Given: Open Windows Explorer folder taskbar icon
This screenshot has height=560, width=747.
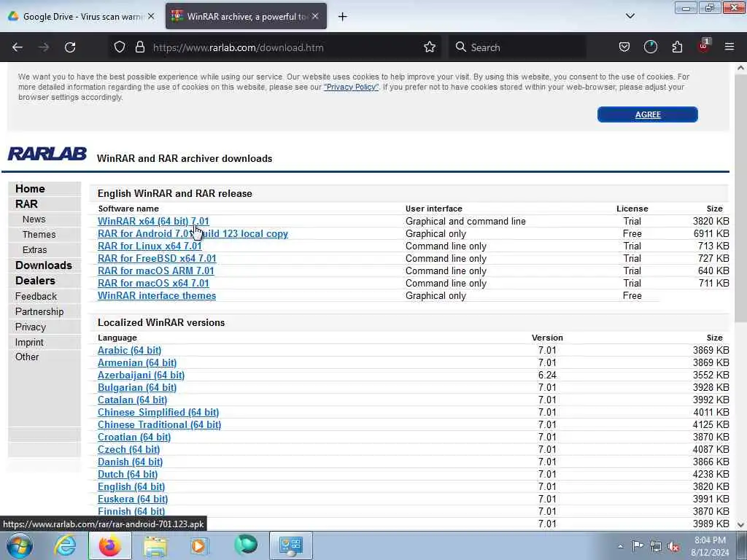Looking at the screenshot, I should (x=155, y=545).
